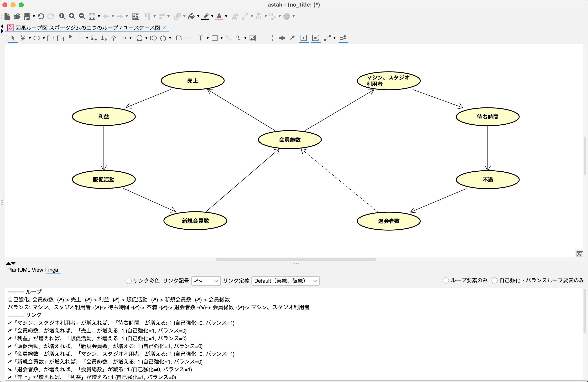Image resolution: width=588 pixels, height=382 pixels.
Task: Enable the ループ要素のみ radio option
Action: coord(446,280)
